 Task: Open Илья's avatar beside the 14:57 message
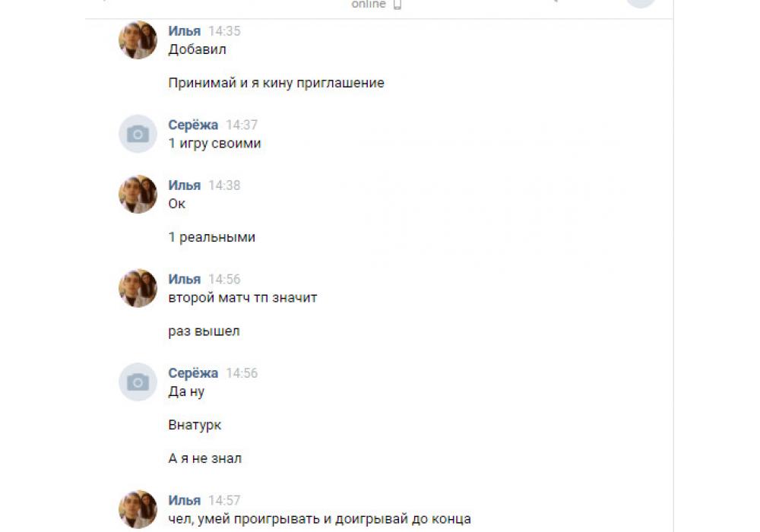(138, 508)
